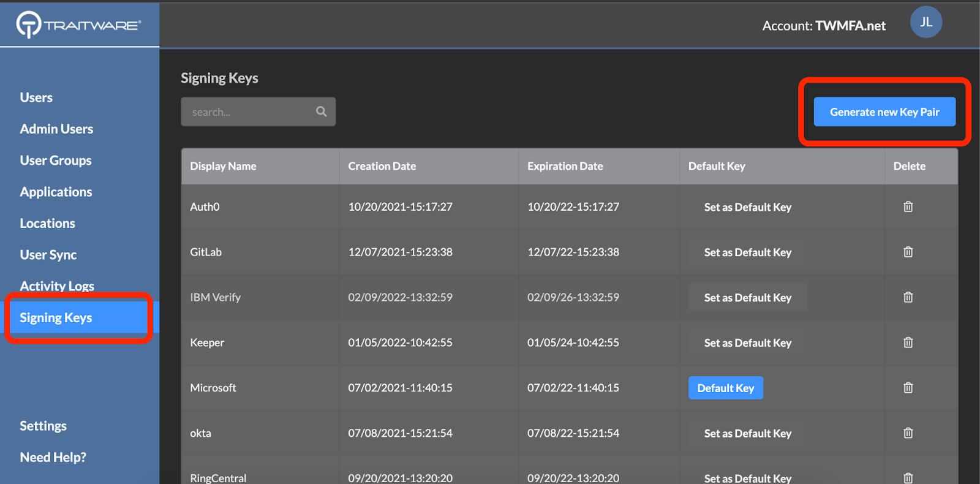Delete the RingCentral signing key

tap(908, 478)
